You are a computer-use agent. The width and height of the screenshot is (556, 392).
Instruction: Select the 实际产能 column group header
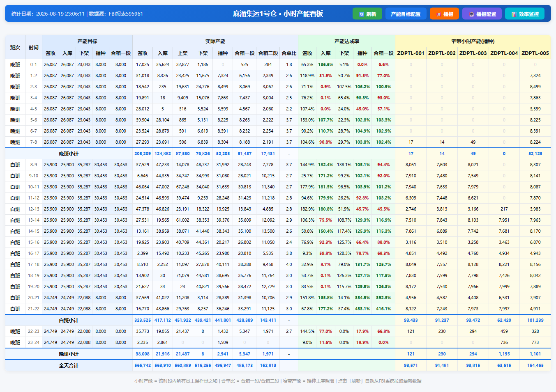point(215,41)
